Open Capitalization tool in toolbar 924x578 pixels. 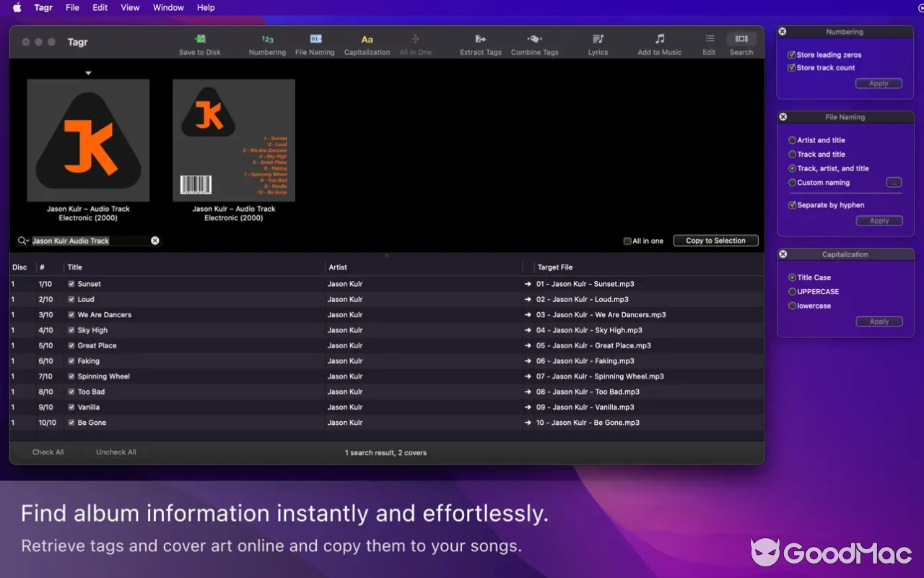[x=367, y=40]
